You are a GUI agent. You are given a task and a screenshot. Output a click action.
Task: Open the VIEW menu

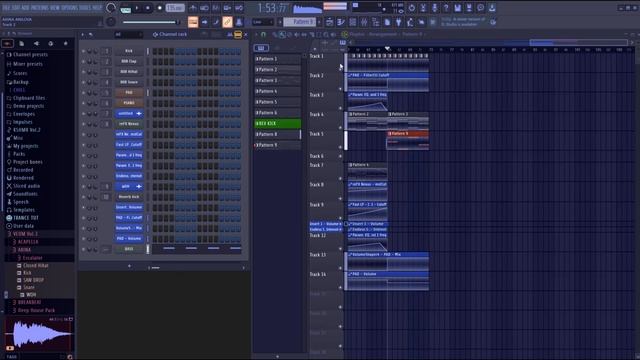[56, 8]
